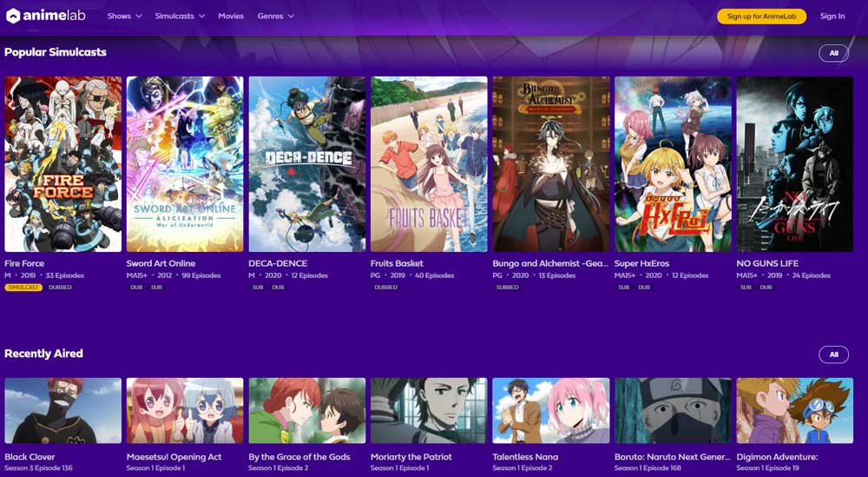Click the Fire Force title text
Screen dimensions: 868x477
(24, 263)
